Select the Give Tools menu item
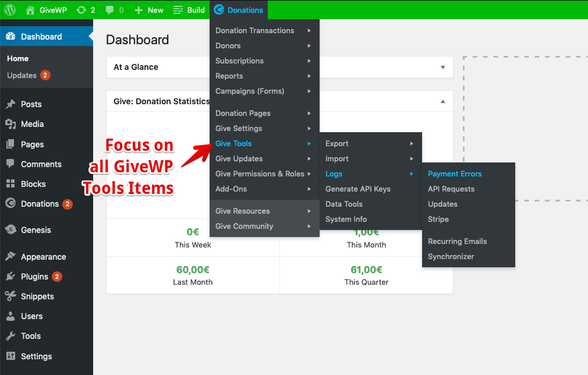Viewport: 588px width, 375px height. tap(264, 144)
